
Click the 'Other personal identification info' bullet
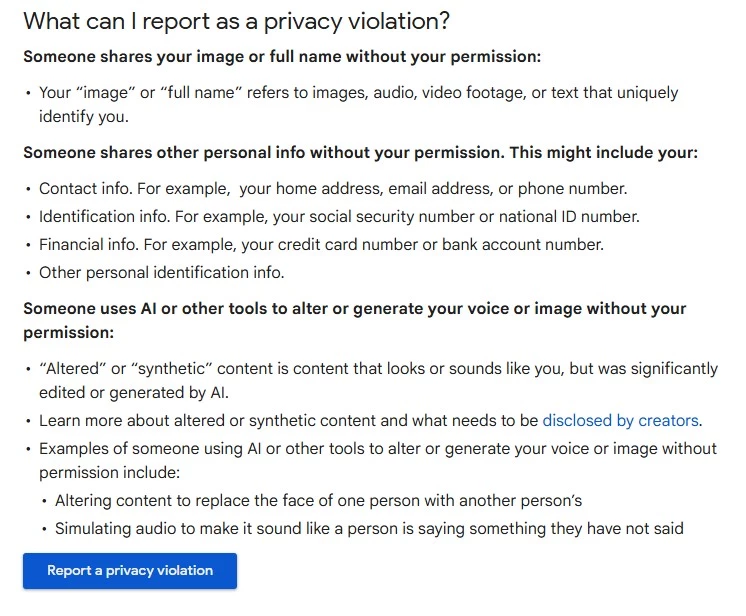pos(162,273)
